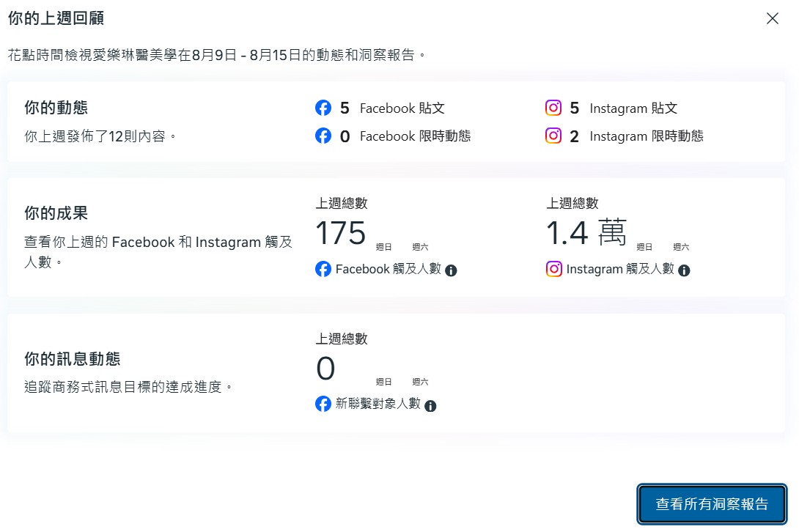
Task: Open the info icon after Facebook 觸及人數
Action: coord(451,270)
